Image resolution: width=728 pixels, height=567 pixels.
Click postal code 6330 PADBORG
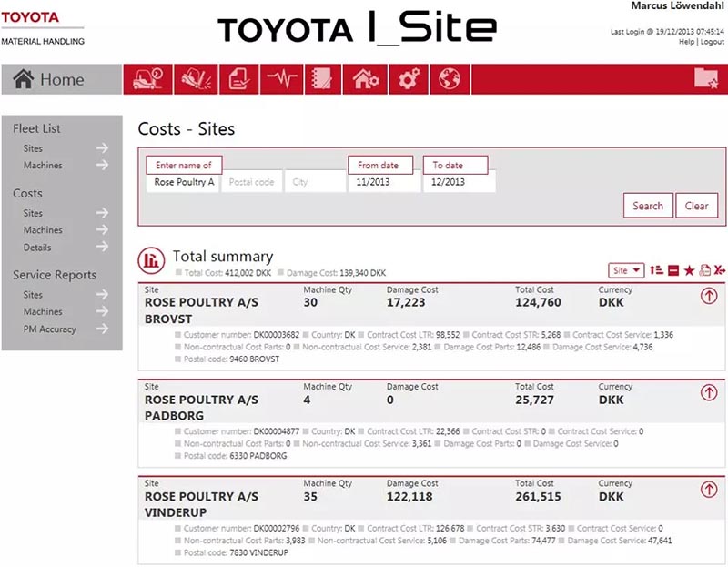point(258,456)
